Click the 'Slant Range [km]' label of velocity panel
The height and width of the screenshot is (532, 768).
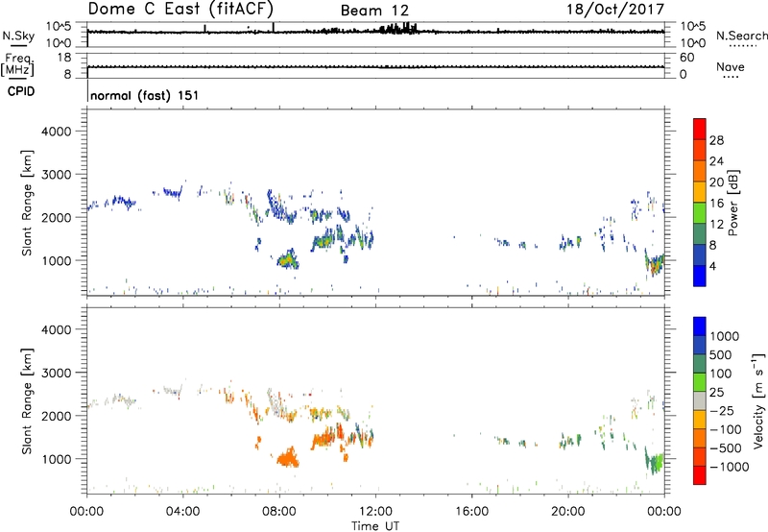coord(27,401)
